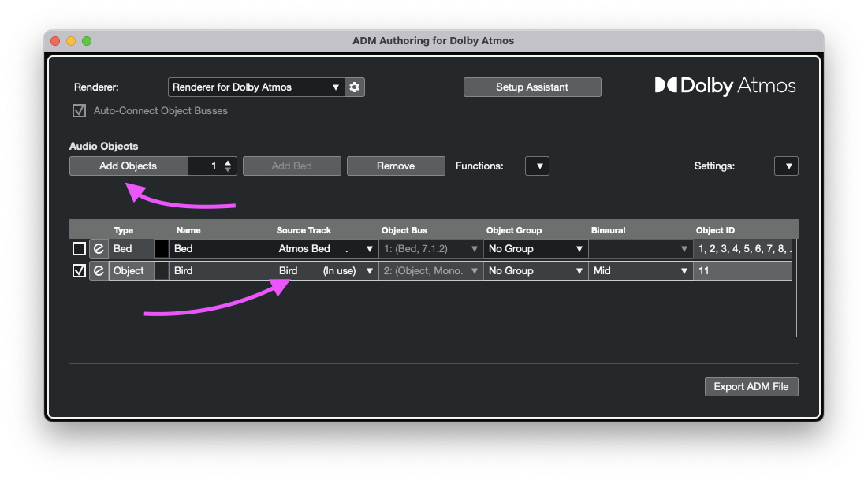Open Bird source track dropdown

(325, 271)
